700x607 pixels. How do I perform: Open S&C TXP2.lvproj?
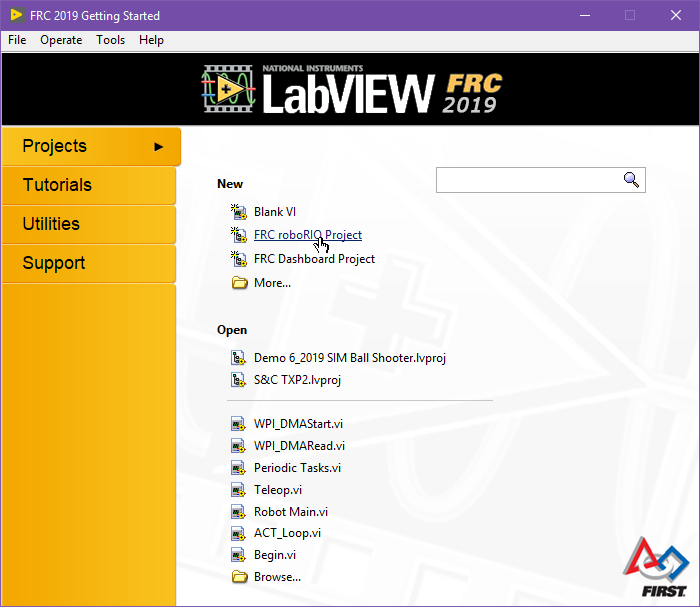click(297, 380)
